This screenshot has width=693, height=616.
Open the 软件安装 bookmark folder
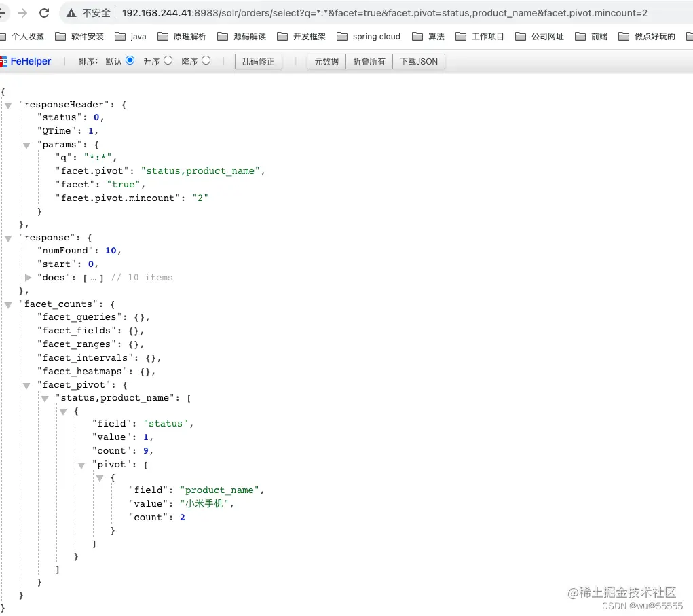(x=79, y=36)
